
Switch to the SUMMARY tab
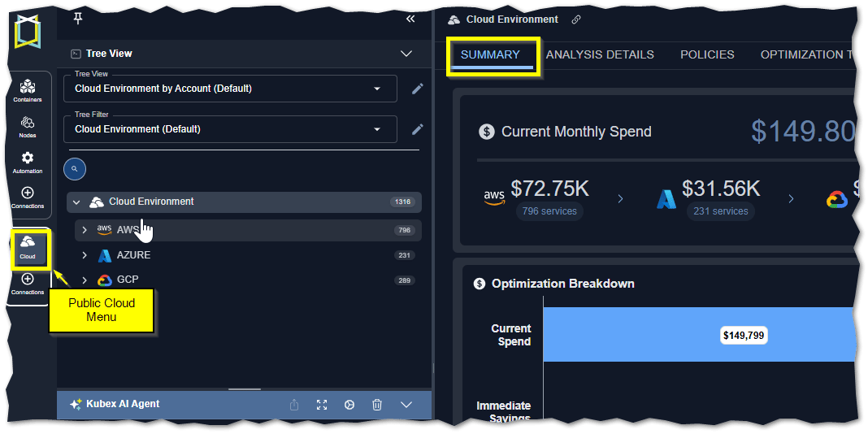(490, 54)
